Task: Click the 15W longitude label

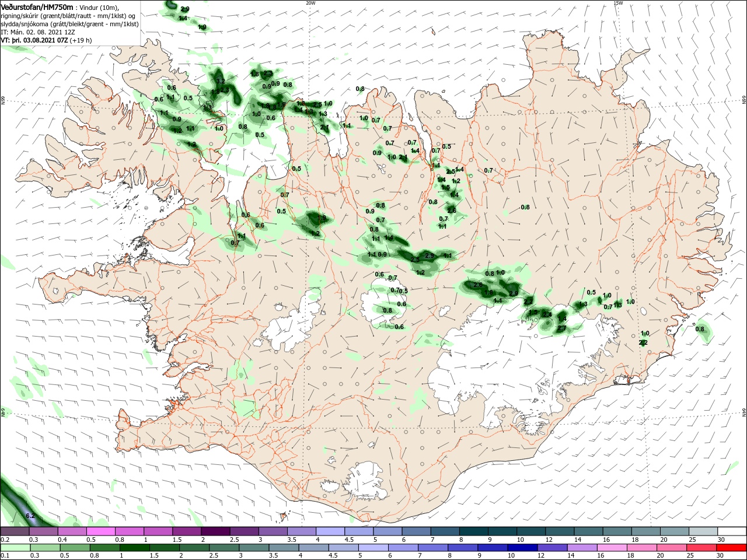Action: click(618, 3)
